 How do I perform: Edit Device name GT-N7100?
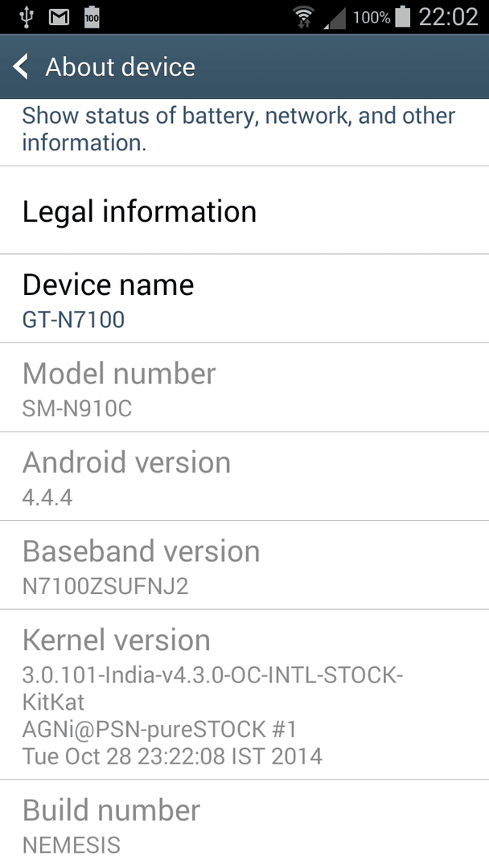pyautogui.click(x=244, y=299)
